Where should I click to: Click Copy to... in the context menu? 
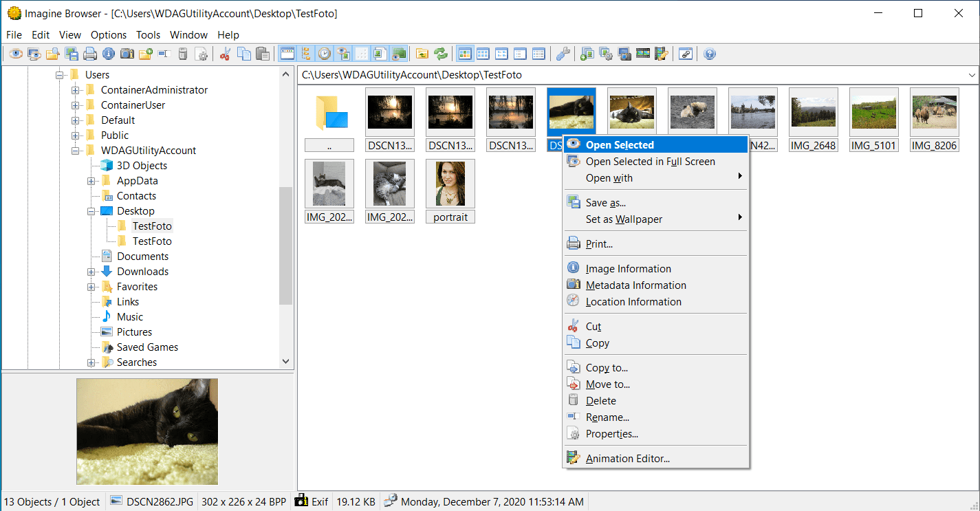[656, 368]
